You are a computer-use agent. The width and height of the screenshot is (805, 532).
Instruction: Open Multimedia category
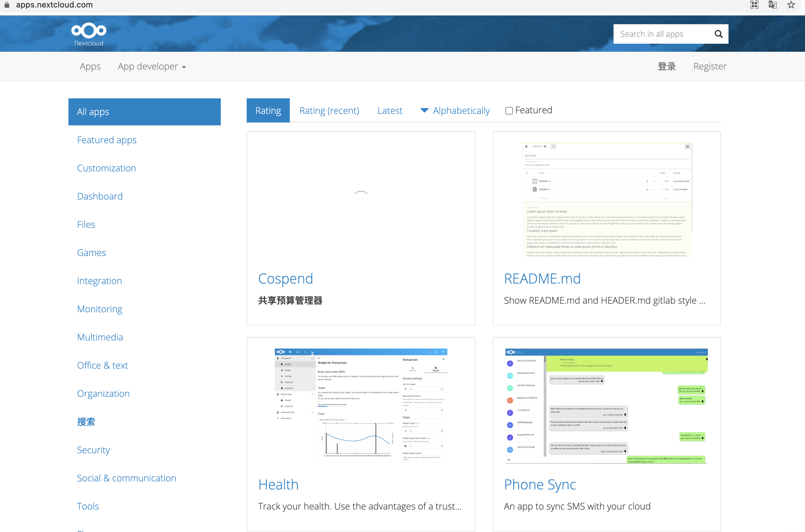(100, 337)
